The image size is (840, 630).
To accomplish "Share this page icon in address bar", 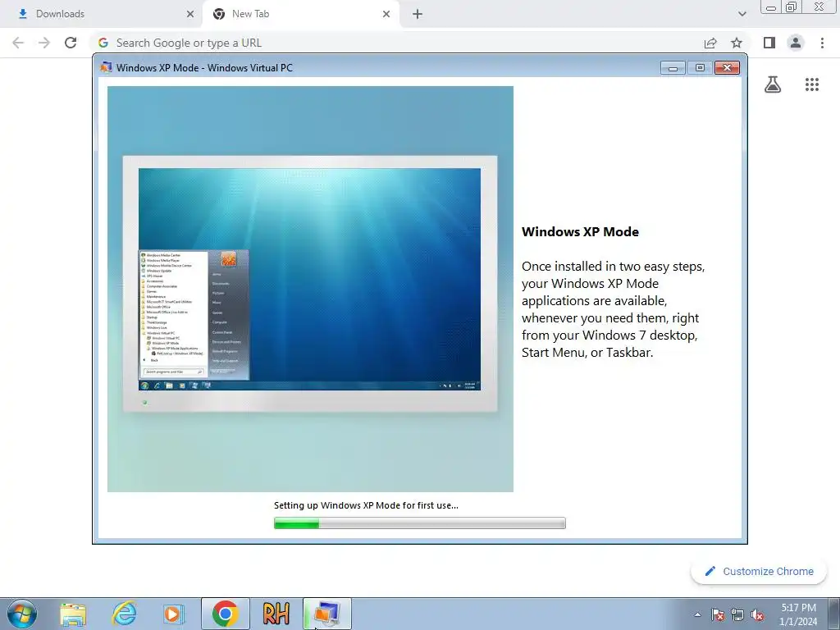I will [x=710, y=43].
